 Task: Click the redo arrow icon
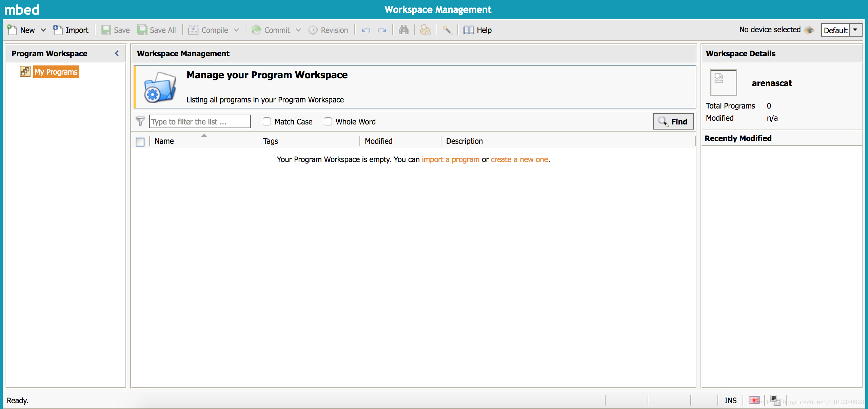coord(382,30)
